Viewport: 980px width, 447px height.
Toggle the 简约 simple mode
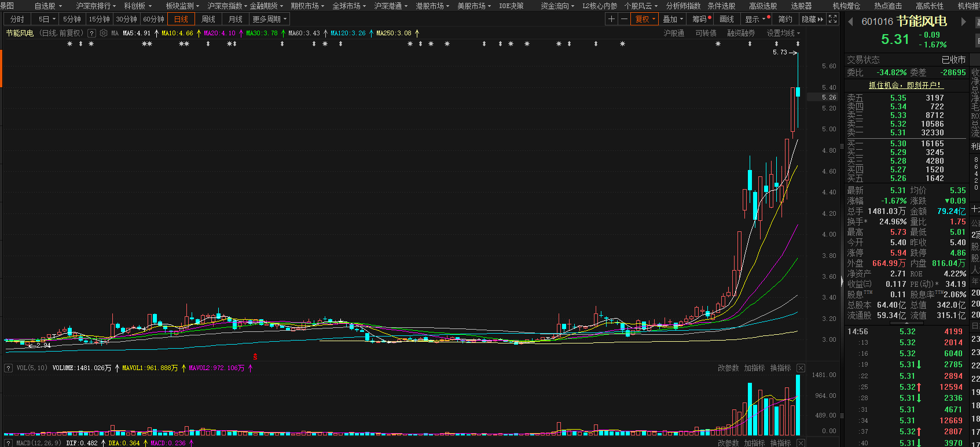pos(786,19)
